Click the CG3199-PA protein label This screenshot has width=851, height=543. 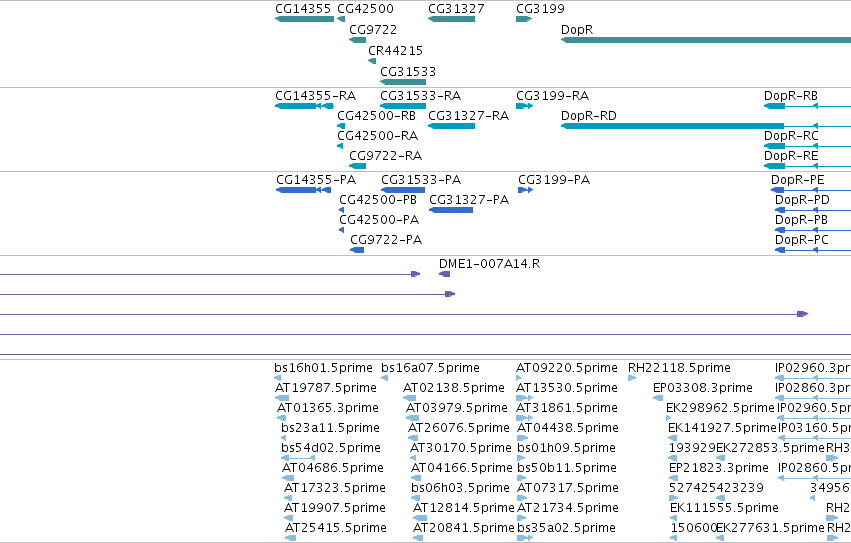554,180
